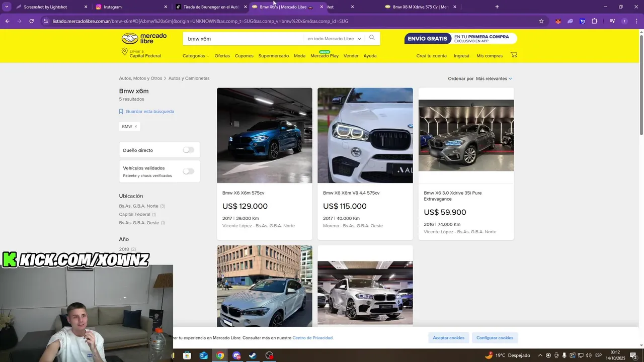
Task: Click the bookmark icon beside Guardar esta búsqueda
Action: (x=121, y=112)
